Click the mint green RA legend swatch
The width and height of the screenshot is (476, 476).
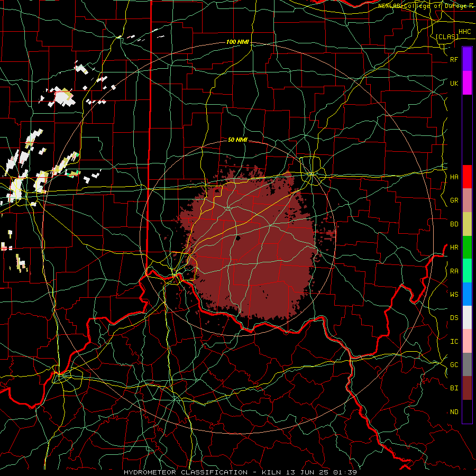467,271
